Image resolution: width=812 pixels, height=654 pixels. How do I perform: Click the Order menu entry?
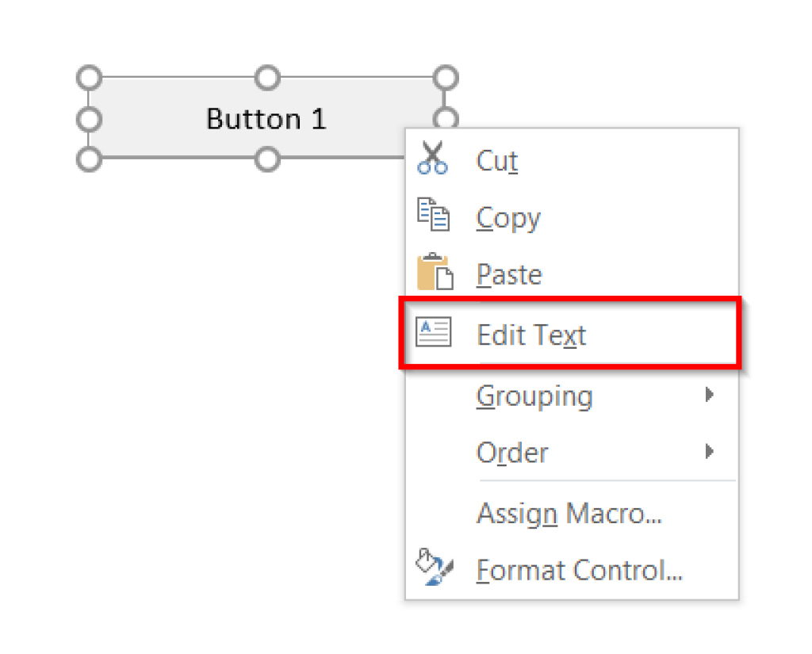click(x=512, y=452)
